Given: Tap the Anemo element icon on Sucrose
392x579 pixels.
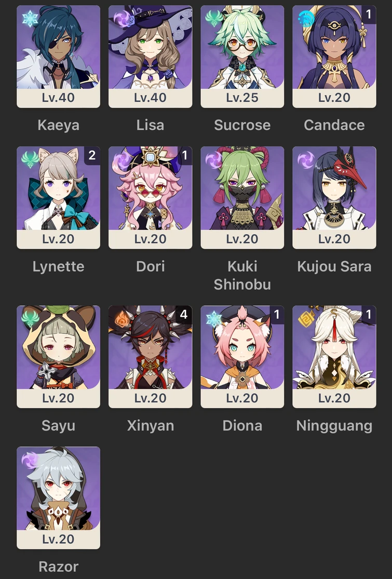Looking at the screenshot, I should point(214,18).
